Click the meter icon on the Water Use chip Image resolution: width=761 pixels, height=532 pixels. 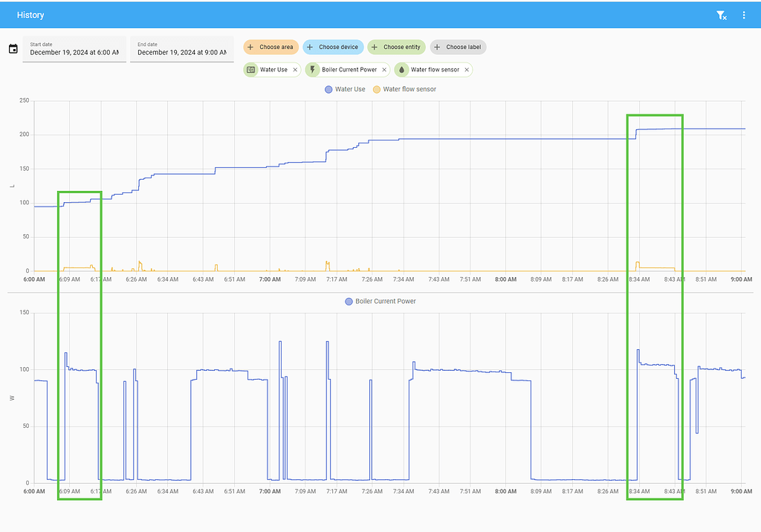pyautogui.click(x=249, y=69)
